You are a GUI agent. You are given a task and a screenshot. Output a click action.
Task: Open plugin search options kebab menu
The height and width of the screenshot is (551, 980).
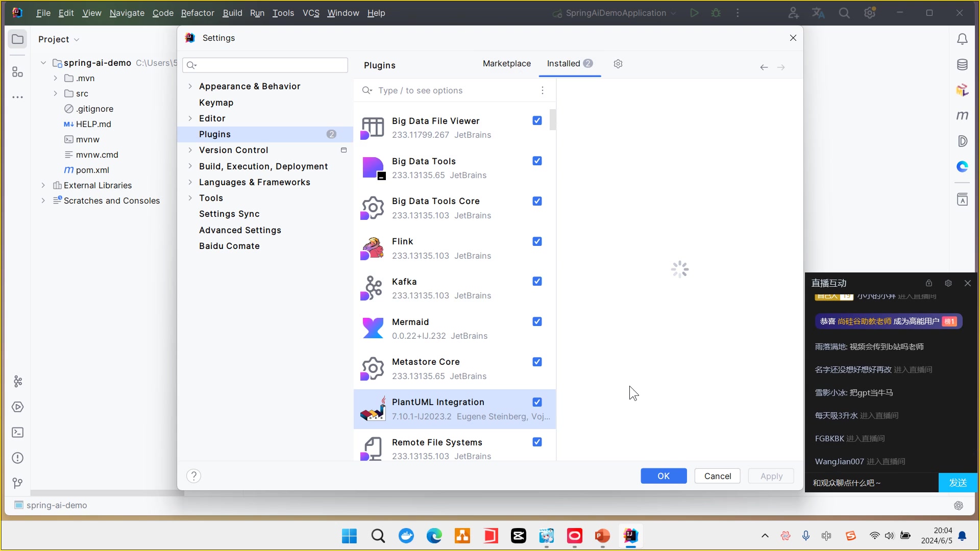(543, 90)
